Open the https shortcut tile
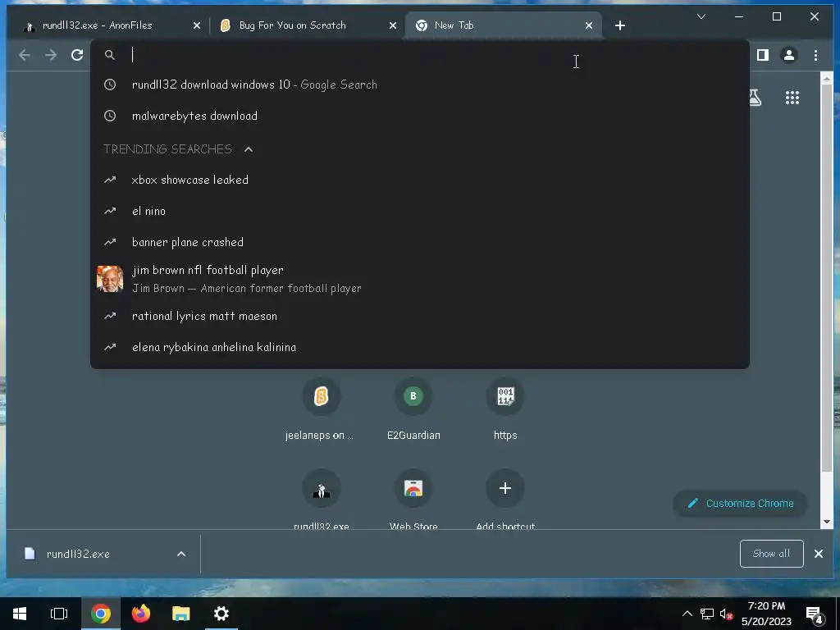The image size is (840, 630). 505,410
